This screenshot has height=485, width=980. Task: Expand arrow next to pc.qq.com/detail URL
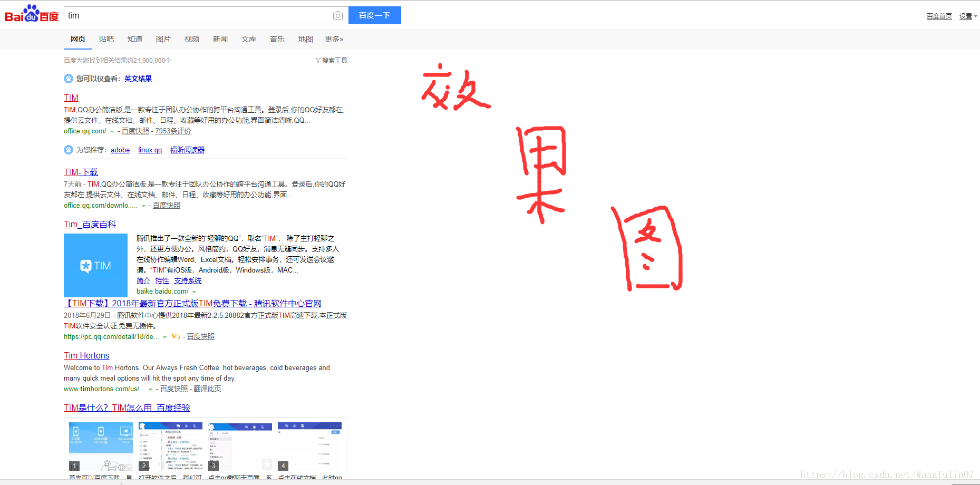pyautogui.click(x=164, y=337)
